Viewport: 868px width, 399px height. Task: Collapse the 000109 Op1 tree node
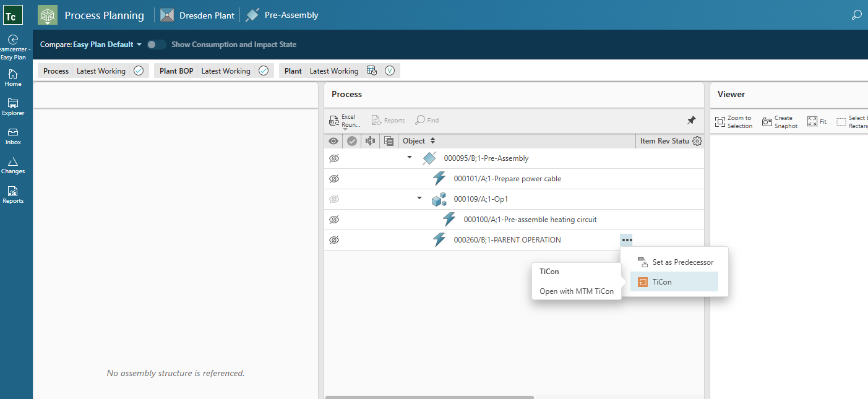(x=419, y=199)
